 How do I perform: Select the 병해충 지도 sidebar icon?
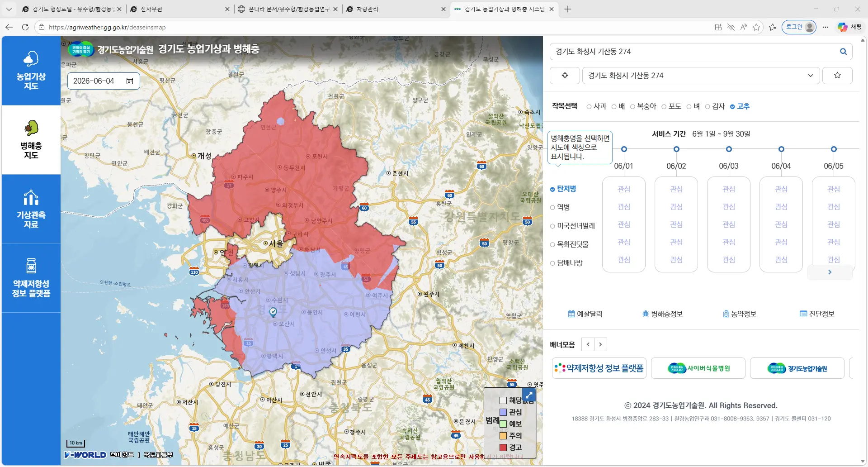31,140
